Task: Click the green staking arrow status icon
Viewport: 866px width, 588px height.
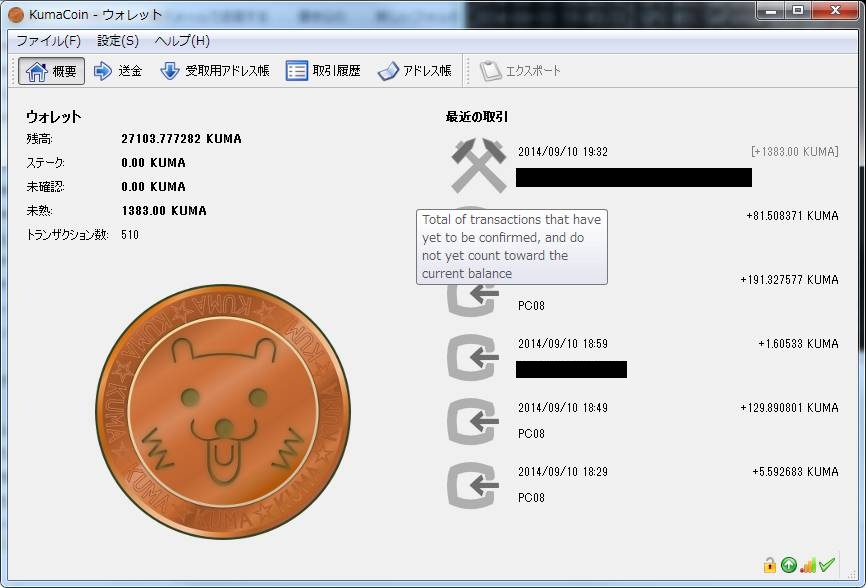Action: (x=789, y=565)
